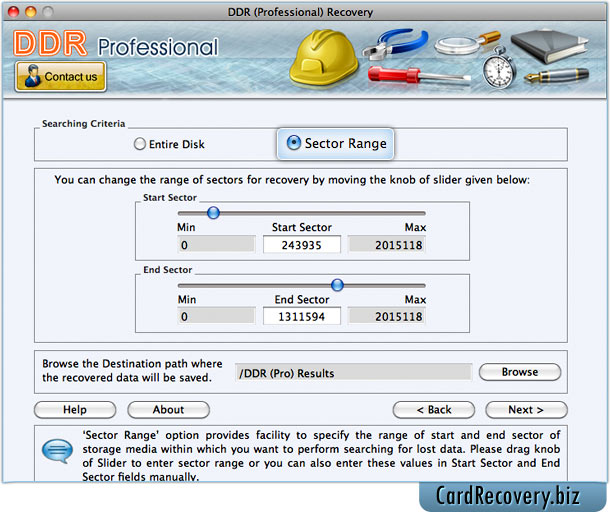
Task: Click the End Sector slider knob
Action: click(x=337, y=285)
